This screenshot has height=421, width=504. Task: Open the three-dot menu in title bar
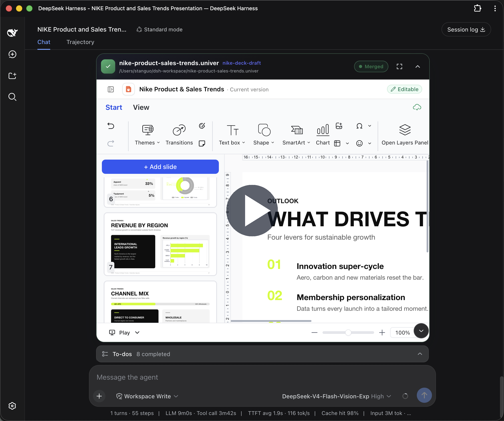[495, 8]
